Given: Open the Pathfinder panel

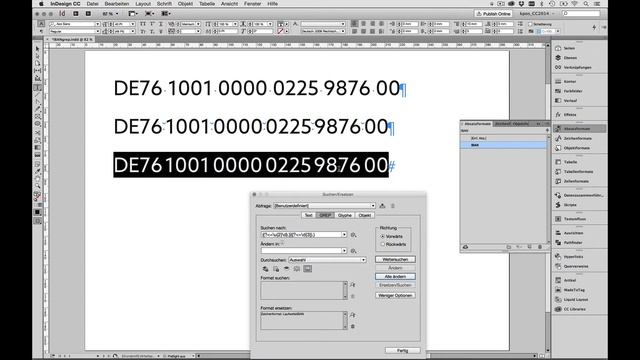Looking at the screenshot, I should [x=573, y=242].
